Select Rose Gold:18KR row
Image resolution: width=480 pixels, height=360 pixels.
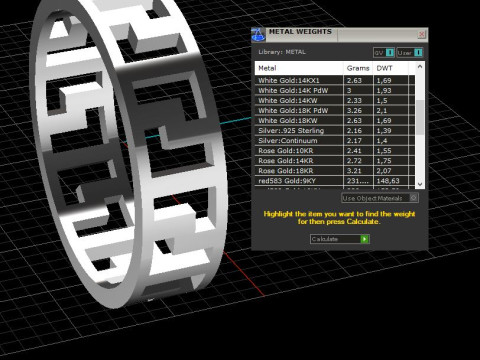335,171
